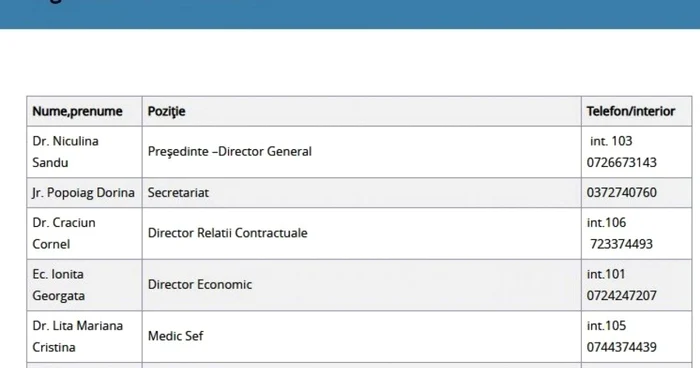Click phone number 723374493

(x=621, y=244)
